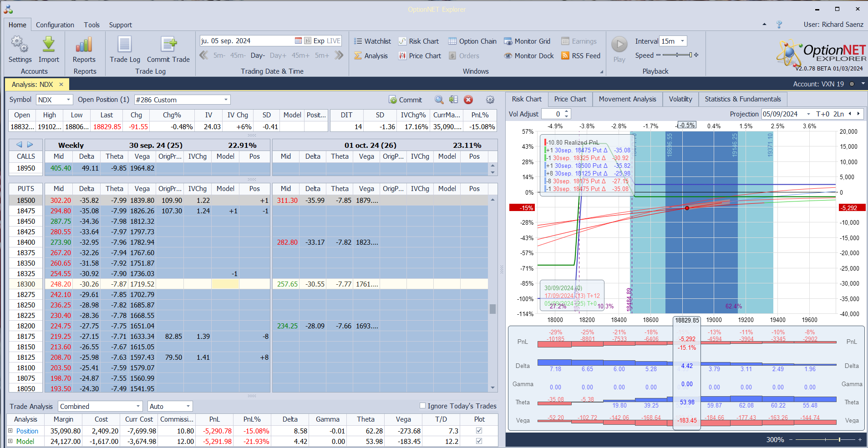Open the Account VXN 19 dropdown arrow
The width and height of the screenshot is (868, 448).
[x=863, y=84]
